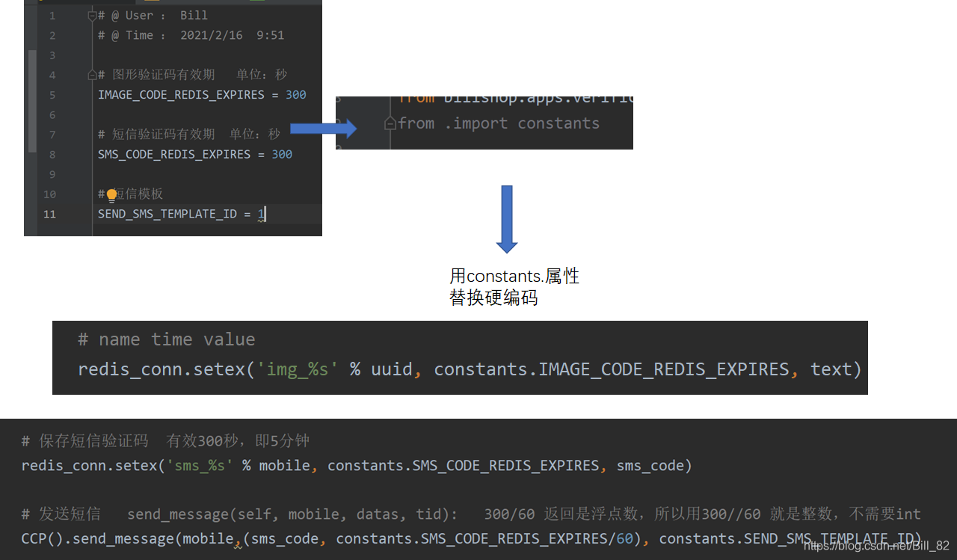Click line number 11 in the editor gutter
957x560 pixels.
tap(49, 214)
